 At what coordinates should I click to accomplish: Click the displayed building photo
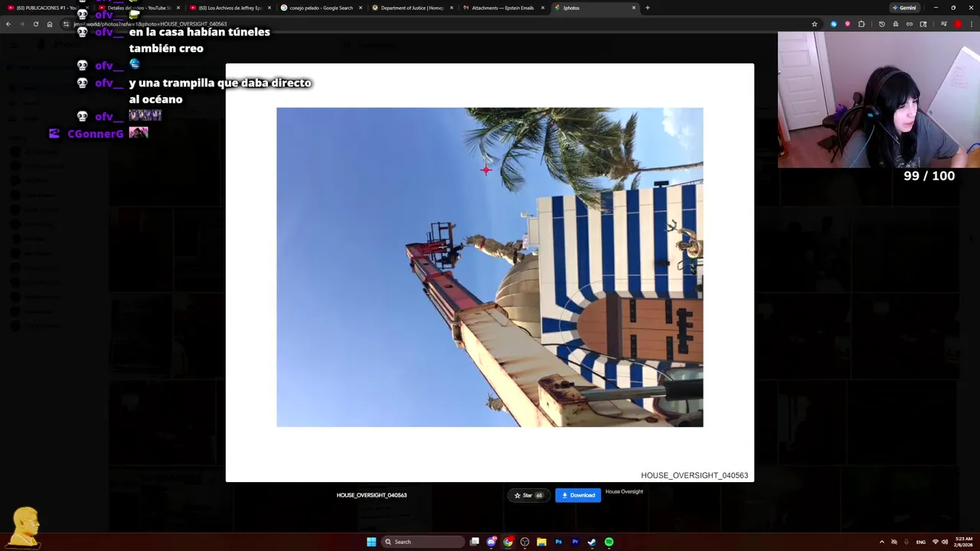(x=490, y=267)
